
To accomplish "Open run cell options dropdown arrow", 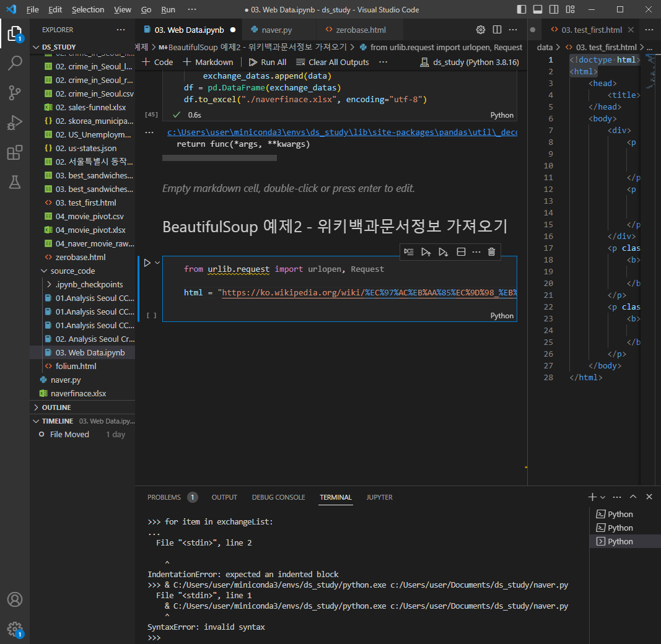I will (157, 263).
